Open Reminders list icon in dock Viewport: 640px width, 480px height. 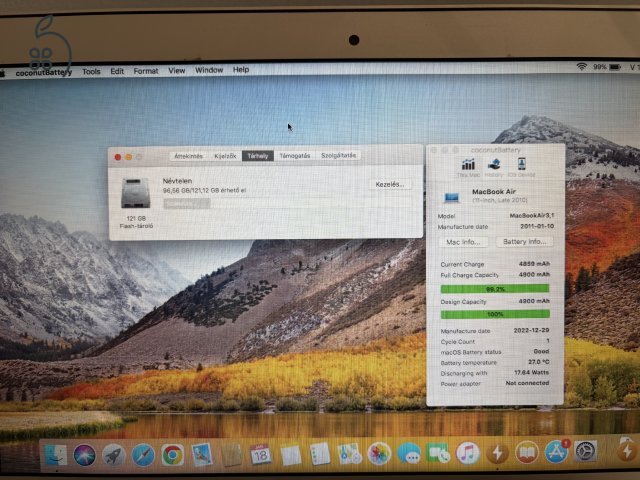(320, 454)
